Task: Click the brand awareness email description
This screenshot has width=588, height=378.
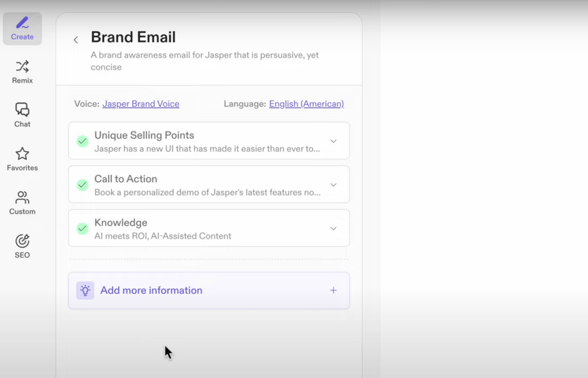Action: pos(204,61)
